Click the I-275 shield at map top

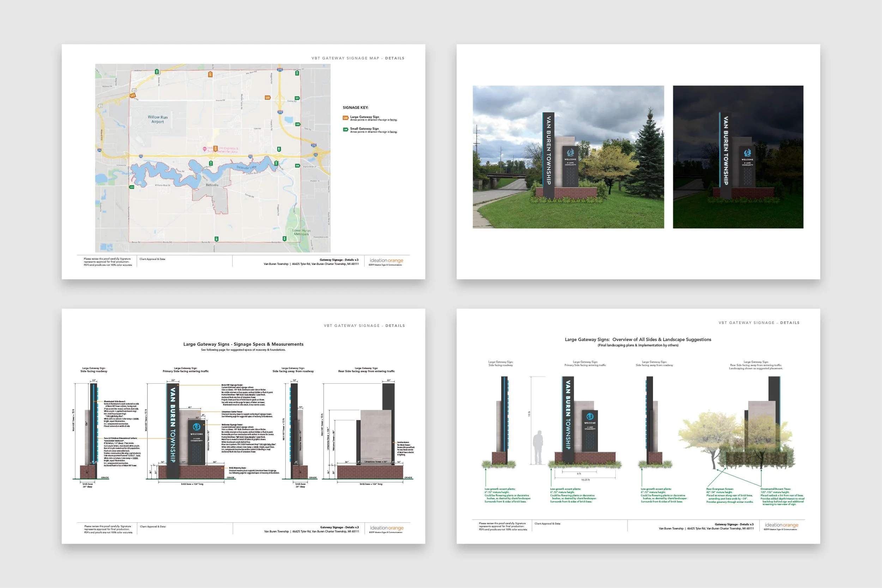click(280, 70)
